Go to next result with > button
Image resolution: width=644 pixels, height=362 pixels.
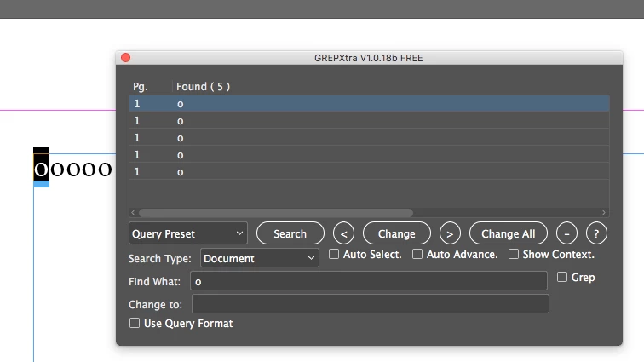pyautogui.click(x=450, y=233)
